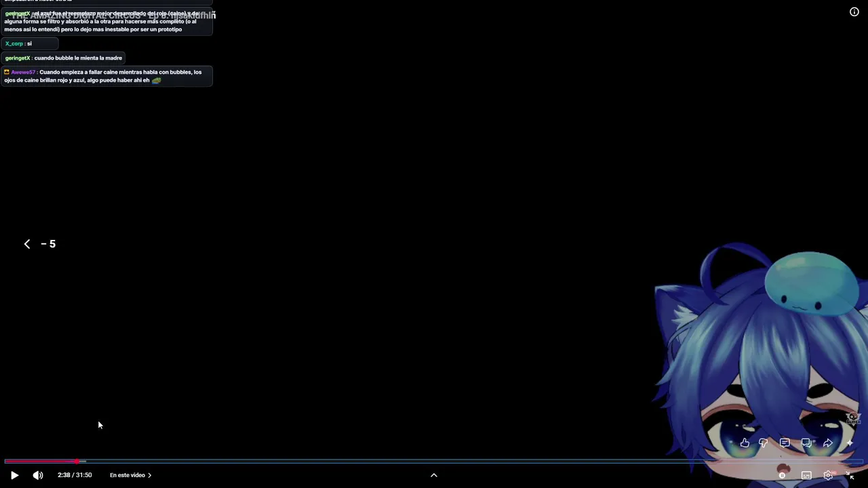Play the paused video
This screenshot has width=868, height=488.
click(14, 475)
